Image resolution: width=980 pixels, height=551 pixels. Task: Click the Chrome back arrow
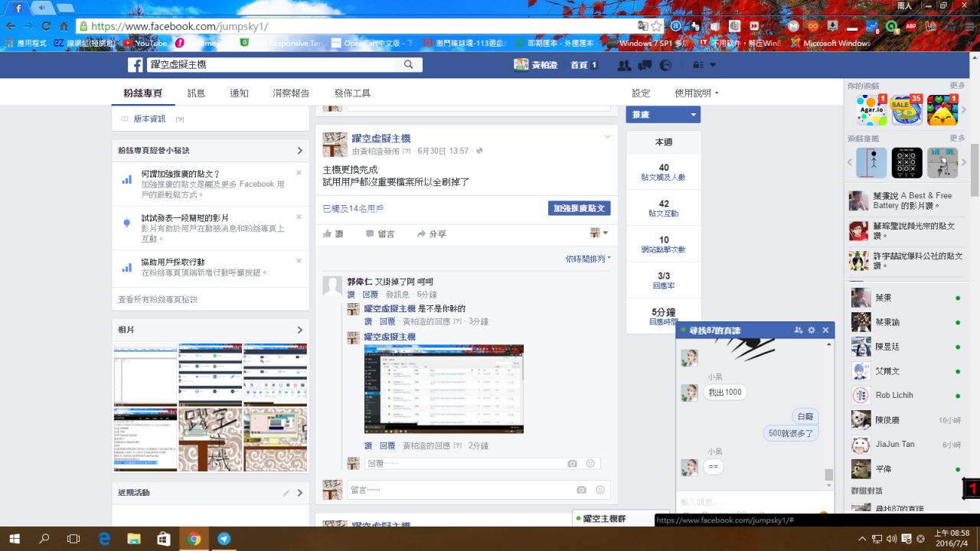click(x=11, y=25)
